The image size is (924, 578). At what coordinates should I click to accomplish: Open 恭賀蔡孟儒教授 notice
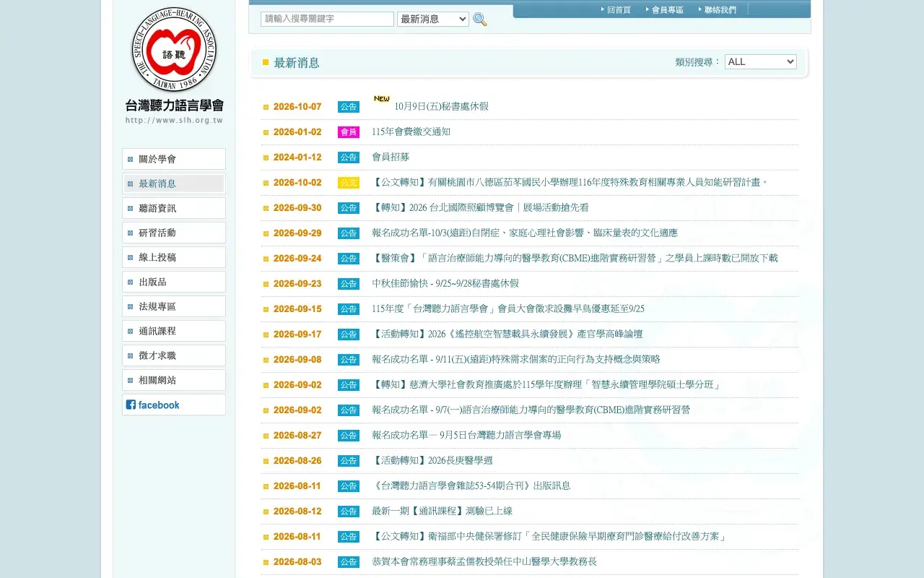484,562
